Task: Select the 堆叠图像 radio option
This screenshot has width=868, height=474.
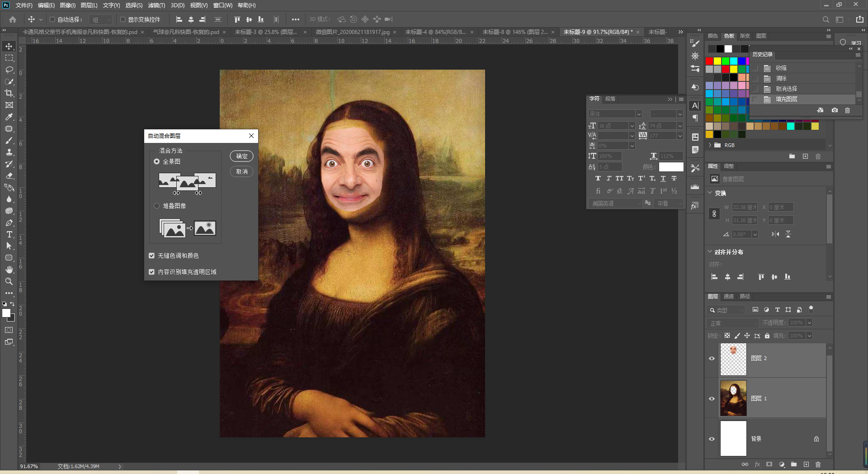Action: [x=157, y=206]
